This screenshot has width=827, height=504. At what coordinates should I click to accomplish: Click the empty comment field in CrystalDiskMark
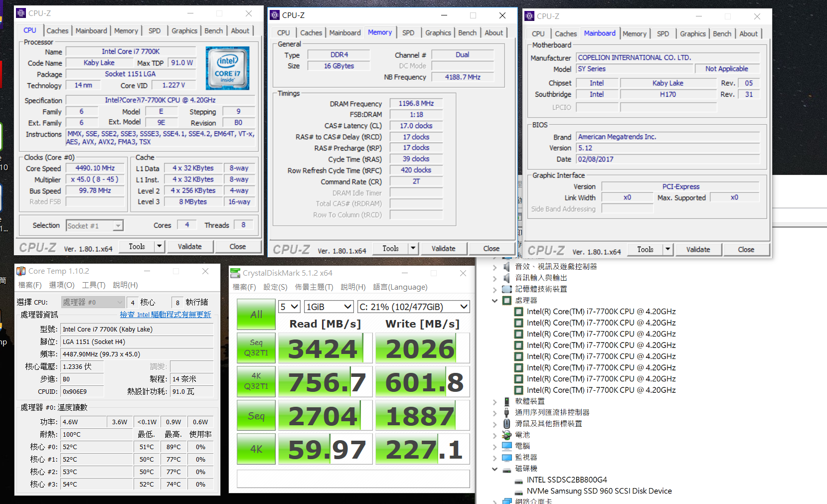click(x=353, y=479)
